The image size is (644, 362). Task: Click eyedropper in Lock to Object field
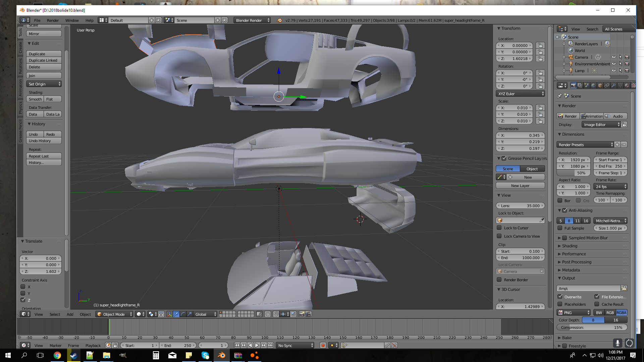[x=542, y=220]
